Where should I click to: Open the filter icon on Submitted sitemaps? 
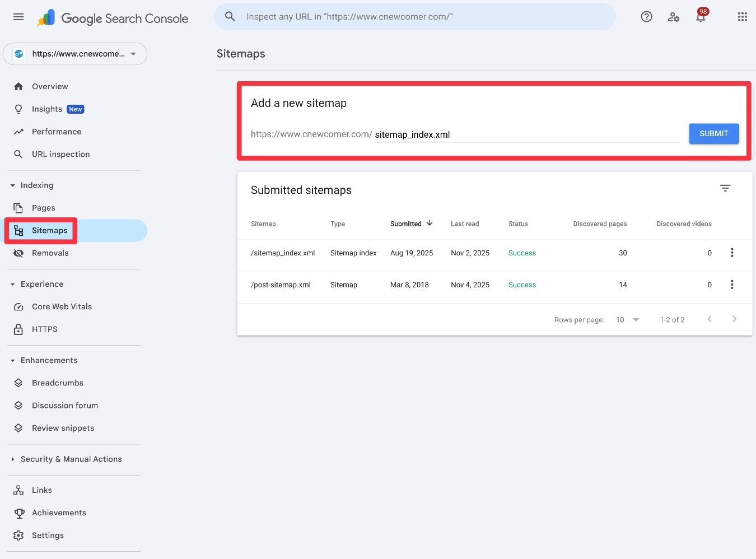pos(725,188)
